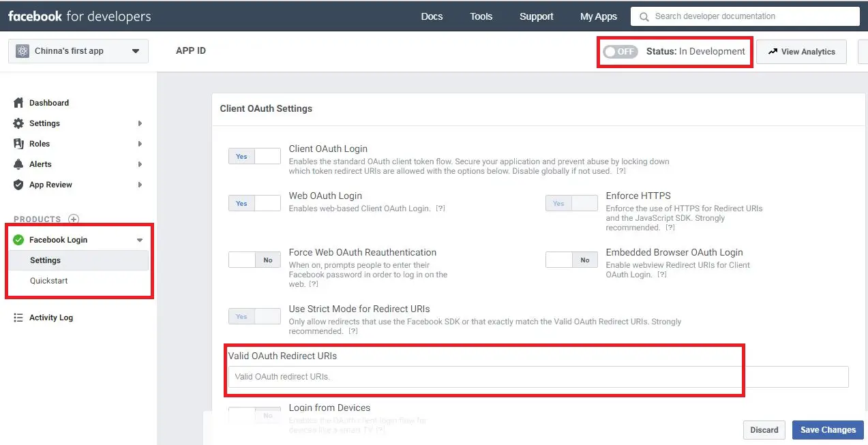This screenshot has height=445, width=868.
Task: Open the Docs menu
Action: 431,16
